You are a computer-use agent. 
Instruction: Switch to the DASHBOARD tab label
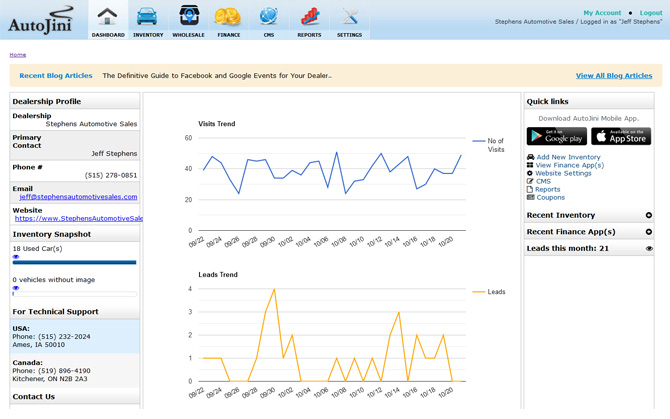pos(108,35)
